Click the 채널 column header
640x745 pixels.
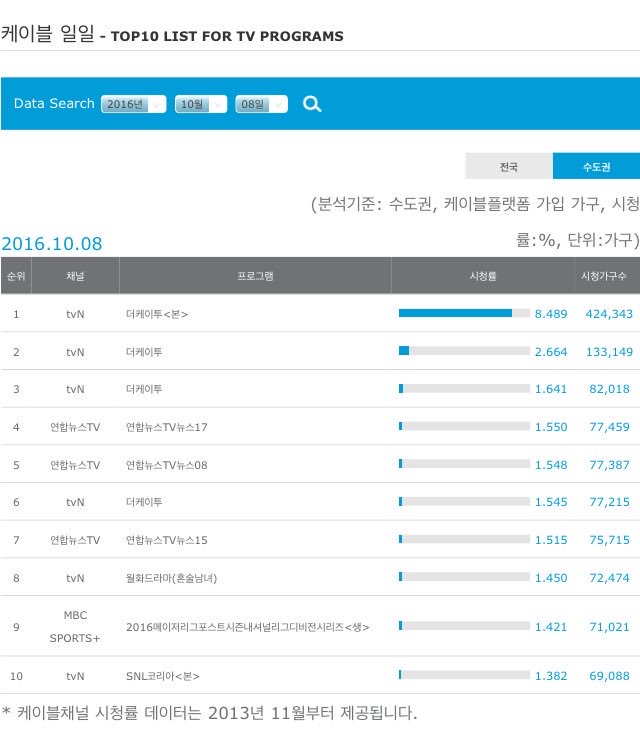point(75,276)
